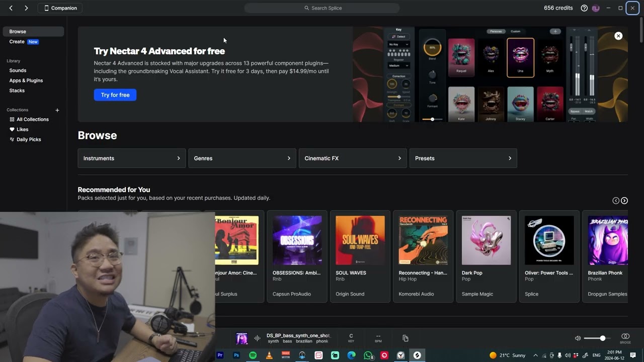
Task: Open the Nectar 4 promo banner image
Action: coord(490,74)
